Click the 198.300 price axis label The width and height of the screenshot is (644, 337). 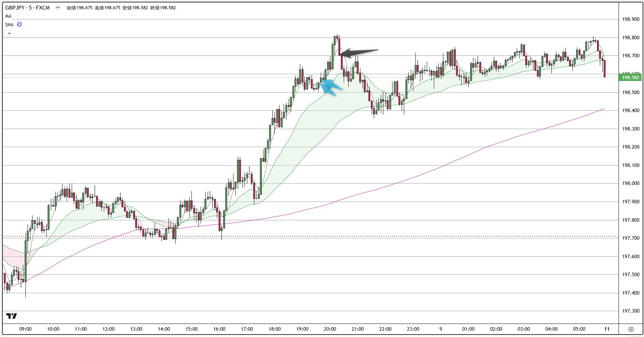(631, 129)
